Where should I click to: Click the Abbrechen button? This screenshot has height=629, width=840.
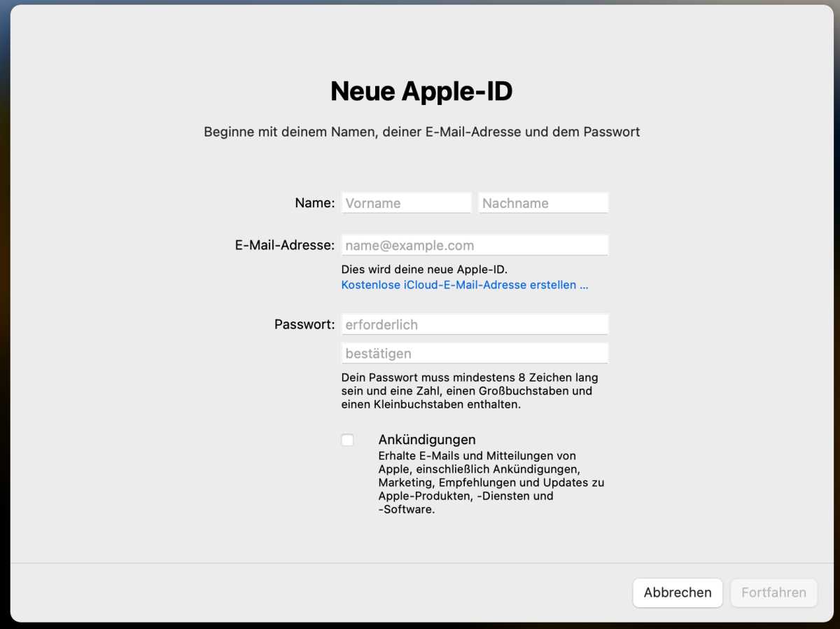678,593
